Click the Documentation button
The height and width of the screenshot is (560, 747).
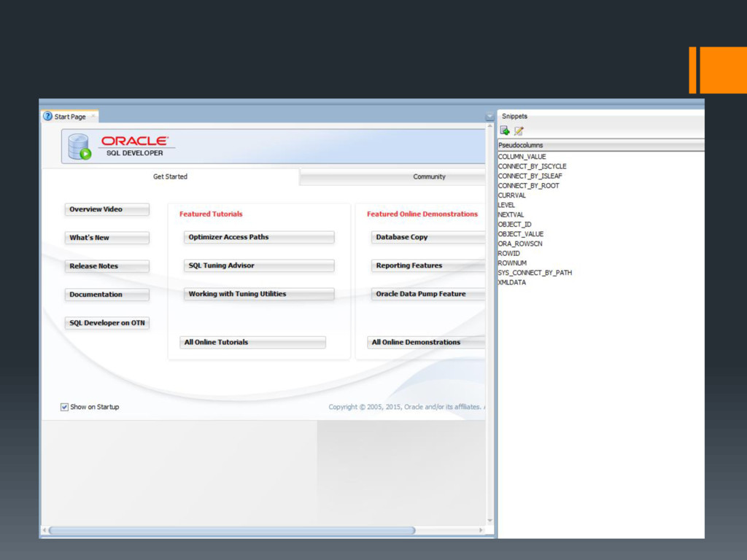107,295
